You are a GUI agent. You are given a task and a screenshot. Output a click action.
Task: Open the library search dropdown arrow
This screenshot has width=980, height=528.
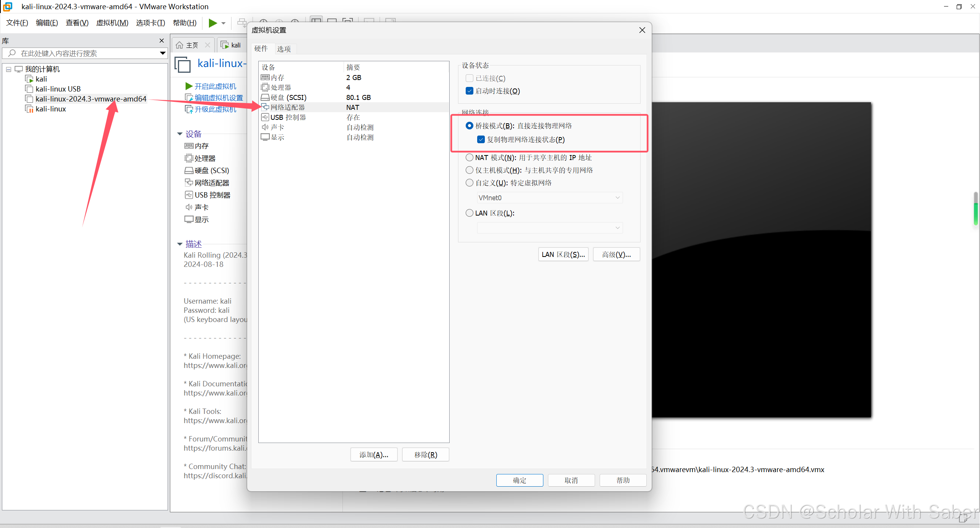(x=163, y=53)
